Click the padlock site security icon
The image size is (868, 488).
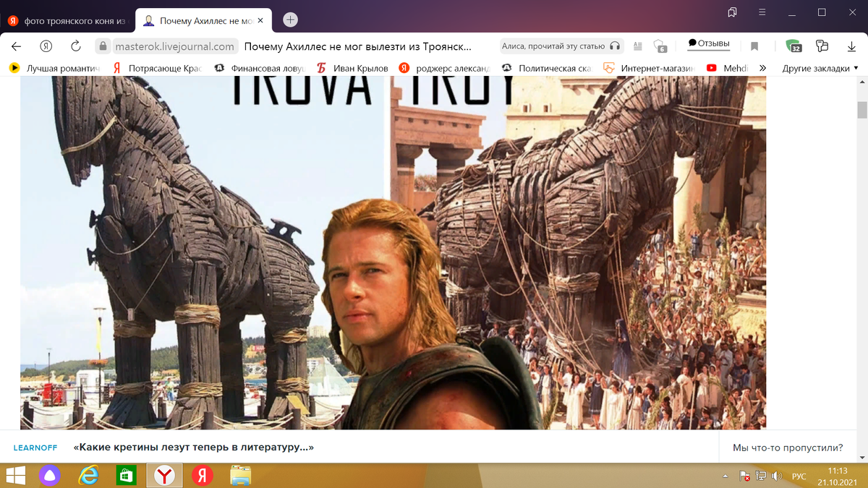[103, 46]
